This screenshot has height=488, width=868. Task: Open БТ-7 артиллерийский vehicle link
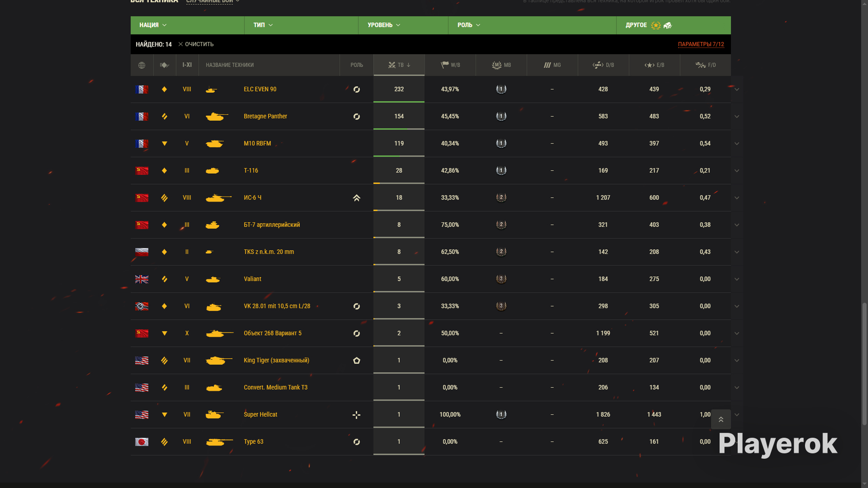272,224
